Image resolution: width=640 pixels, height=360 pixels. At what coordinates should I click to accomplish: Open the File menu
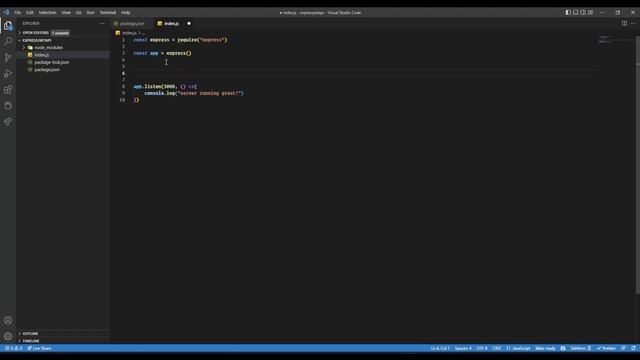point(18,13)
